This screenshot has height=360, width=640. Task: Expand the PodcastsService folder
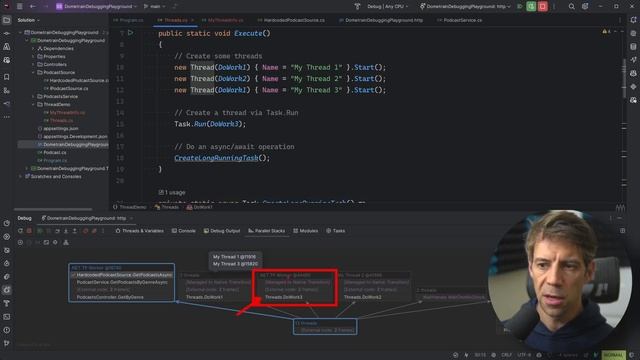click(33, 96)
